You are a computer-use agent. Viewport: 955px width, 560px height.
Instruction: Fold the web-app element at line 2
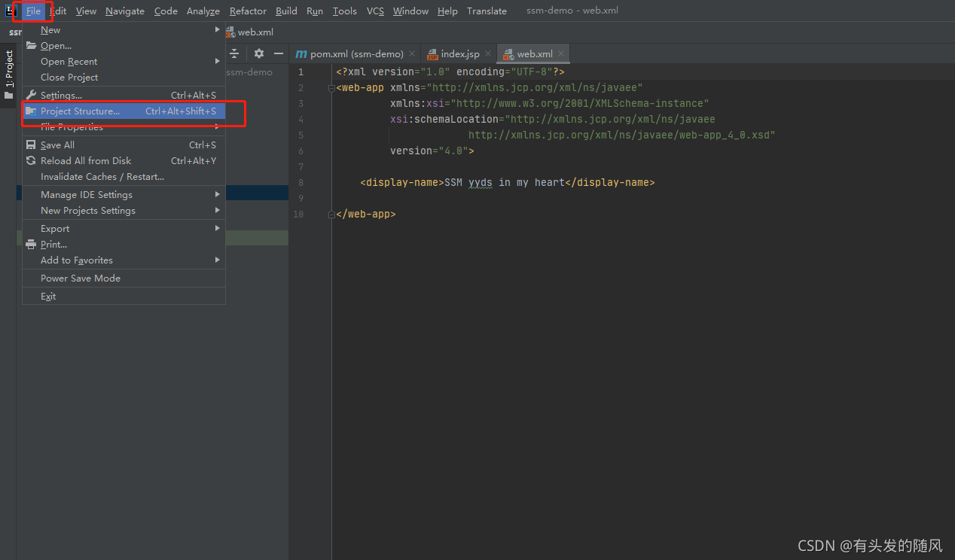(331, 88)
